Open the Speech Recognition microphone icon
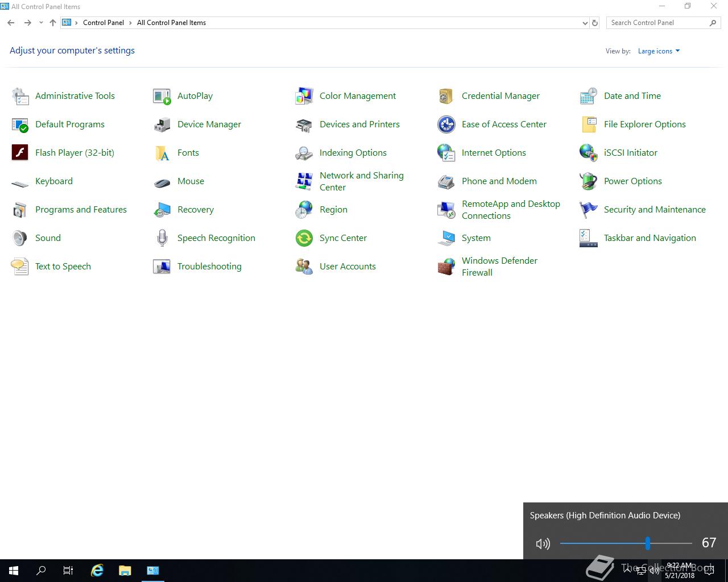The height and width of the screenshot is (582, 728). (162, 238)
